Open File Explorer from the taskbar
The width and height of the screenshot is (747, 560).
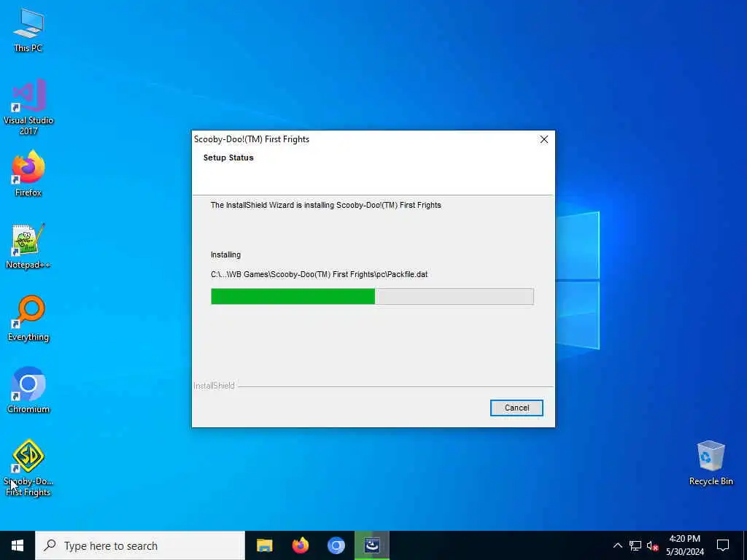pos(264,545)
